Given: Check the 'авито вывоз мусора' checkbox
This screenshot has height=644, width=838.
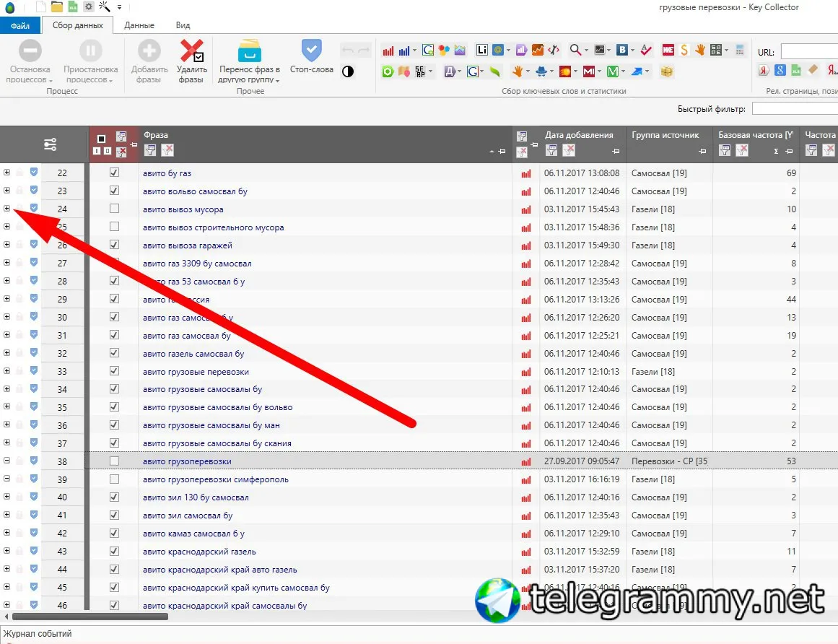Looking at the screenshot, I should [114, 209].
